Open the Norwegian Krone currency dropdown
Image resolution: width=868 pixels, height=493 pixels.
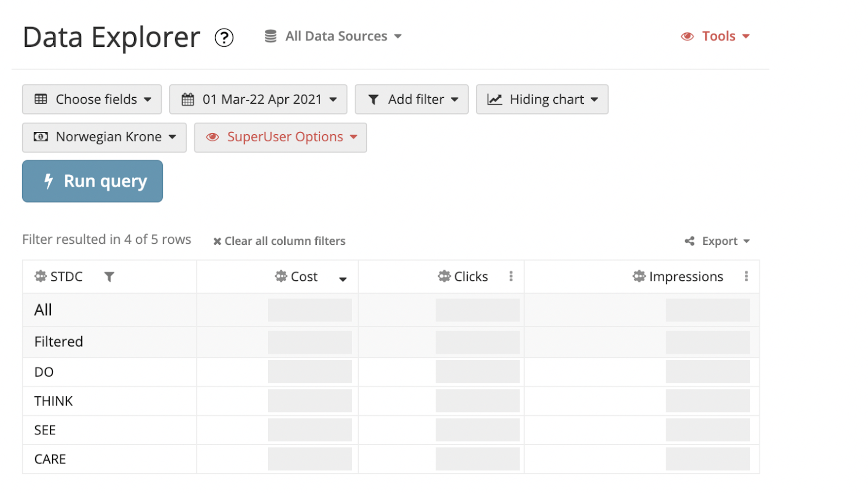pyautogui.click(x=104, y=137)
